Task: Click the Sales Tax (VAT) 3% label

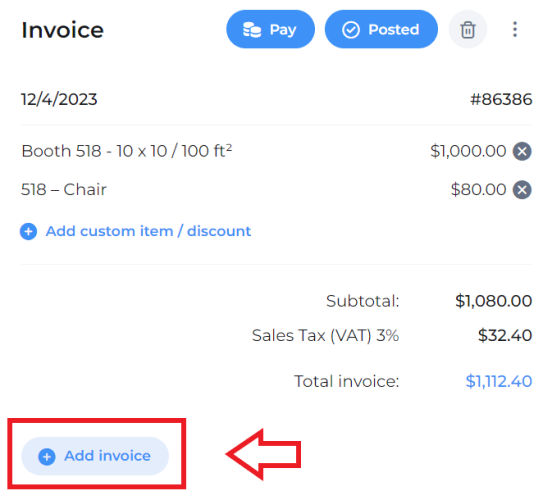Action: point(326,336)
